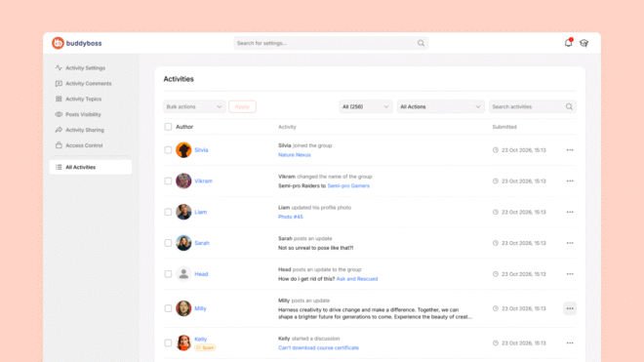Click the magnifier in settings search

pyautogui.click(x=421, y=43)
